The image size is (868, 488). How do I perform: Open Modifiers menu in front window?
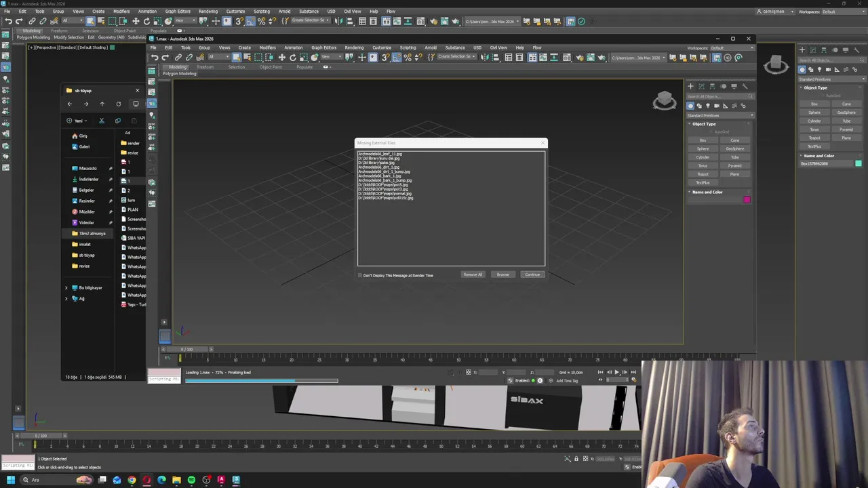tap(267, 47)
